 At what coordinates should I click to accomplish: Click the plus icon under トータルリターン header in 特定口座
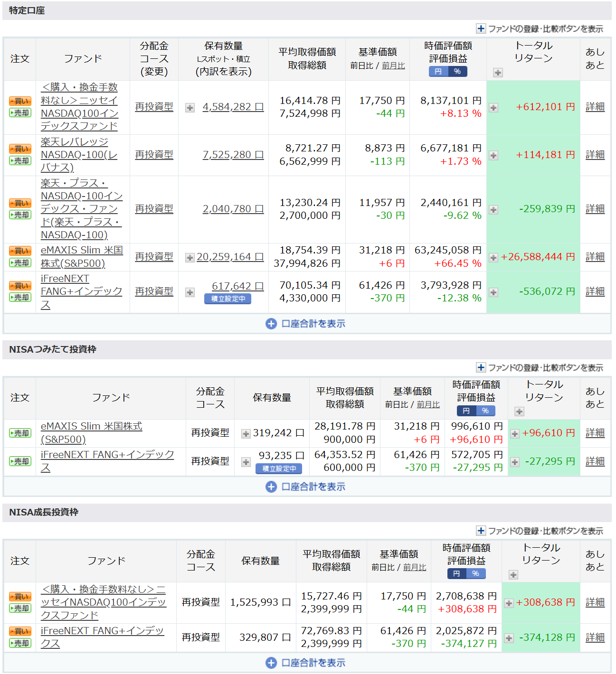497,73
